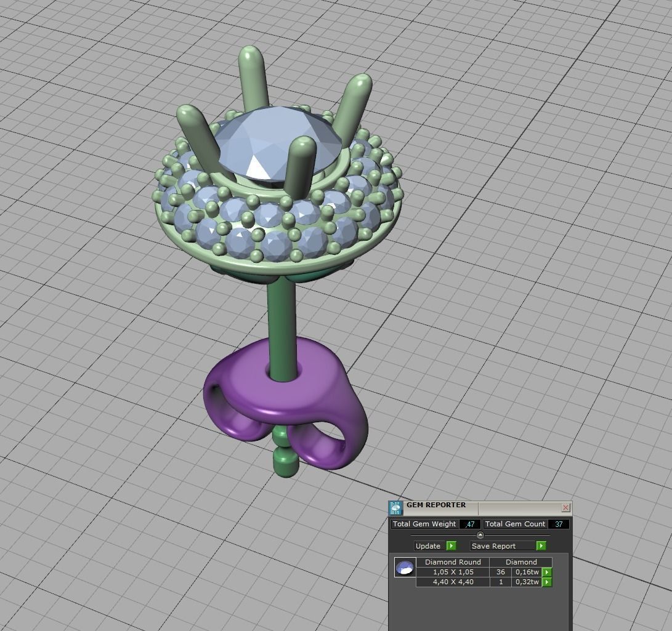Image resolution: width=672 pixels, height=631 pixels.
Task: Select the '1,05 X 1,05' size cell
Action: point(453,573)
